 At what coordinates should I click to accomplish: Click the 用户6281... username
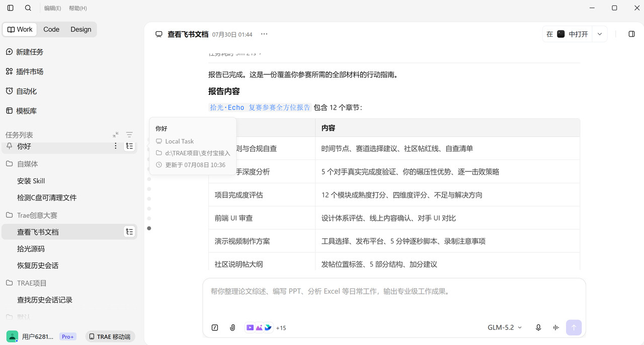pyautogui.click(x=38, y=336)
